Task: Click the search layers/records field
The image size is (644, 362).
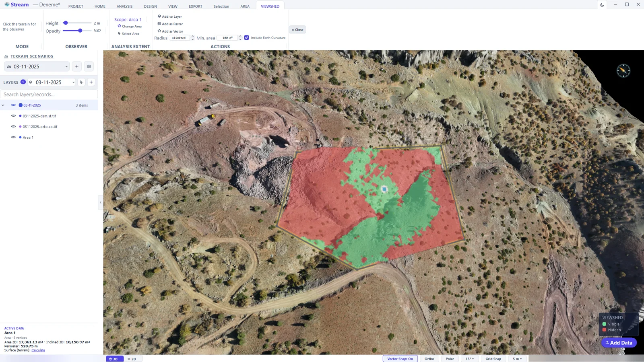Action: tap(49, 94)
